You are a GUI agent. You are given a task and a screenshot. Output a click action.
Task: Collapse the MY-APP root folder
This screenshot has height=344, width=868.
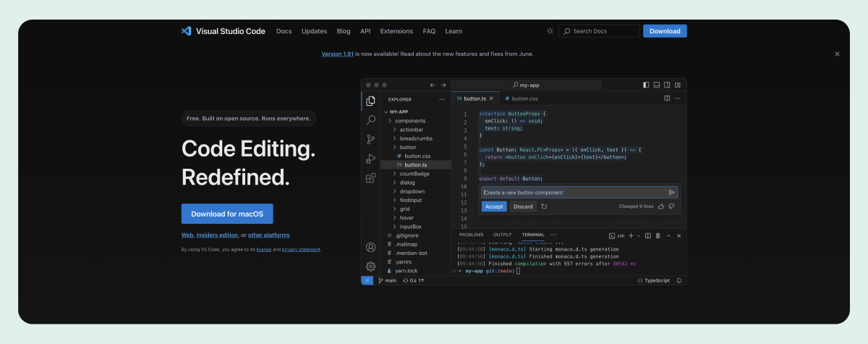386,112
